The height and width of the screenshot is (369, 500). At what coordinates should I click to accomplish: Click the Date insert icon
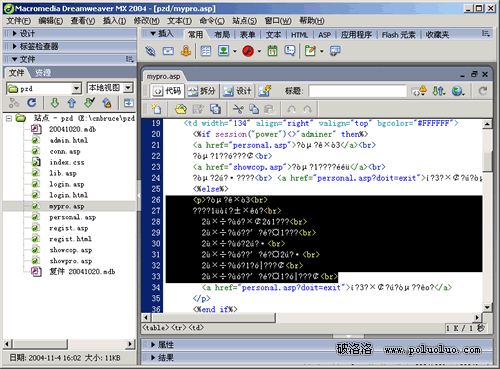272,51
